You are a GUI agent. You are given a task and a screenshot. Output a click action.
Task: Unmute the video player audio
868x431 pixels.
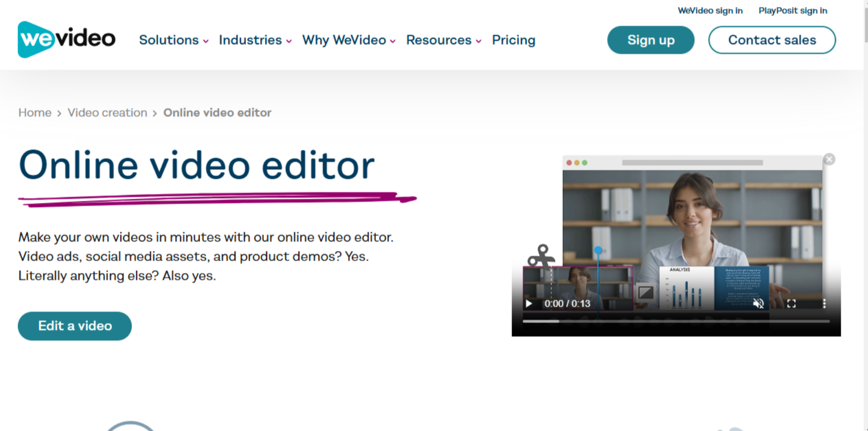pyautogui.click(x=758, y=304)
